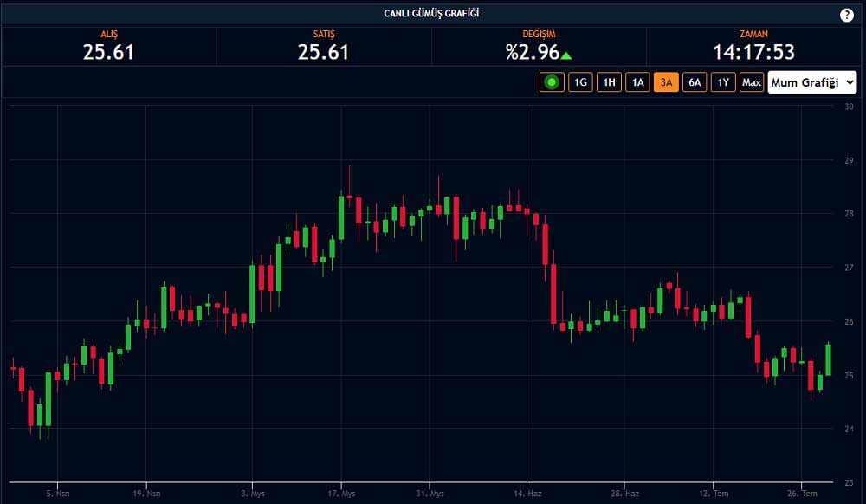
Task: Click the 14. Haz date axis label
Action: [x=527, y=493]
